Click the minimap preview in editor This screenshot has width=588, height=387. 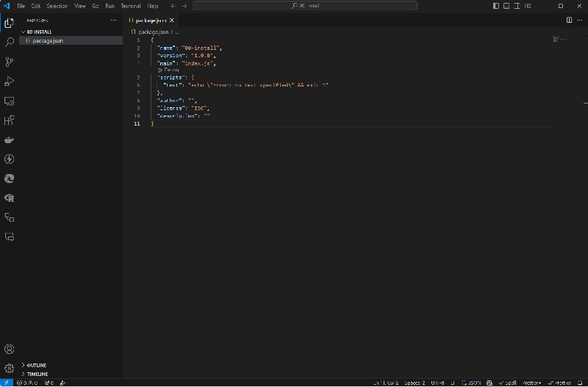[x=560, y=39]
